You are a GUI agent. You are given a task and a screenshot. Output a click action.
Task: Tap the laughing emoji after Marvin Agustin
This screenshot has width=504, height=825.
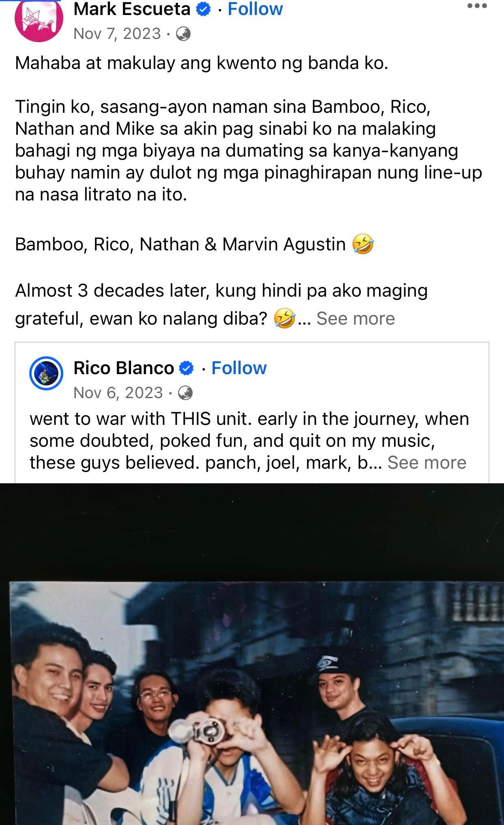click(x=363, y=244)
